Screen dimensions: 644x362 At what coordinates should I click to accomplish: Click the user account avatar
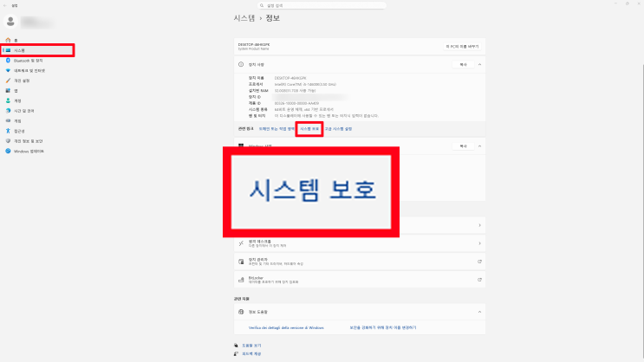[x=10, y=22]
